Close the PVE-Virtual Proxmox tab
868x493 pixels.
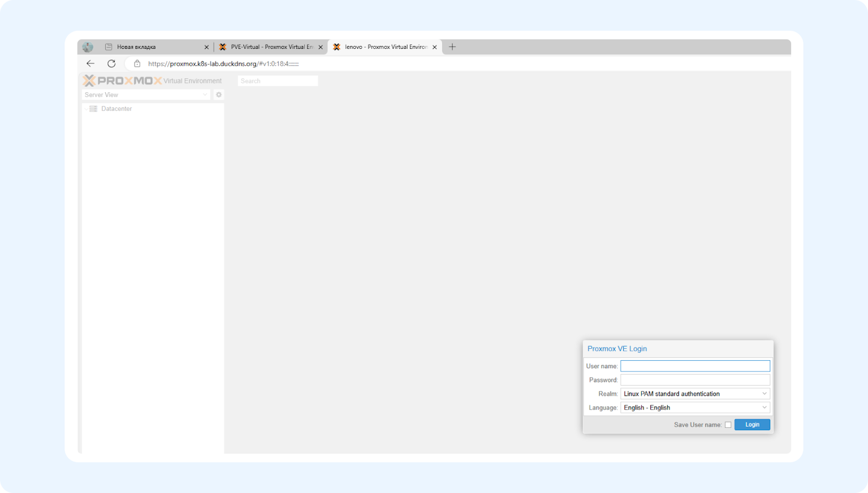point(321,47)
